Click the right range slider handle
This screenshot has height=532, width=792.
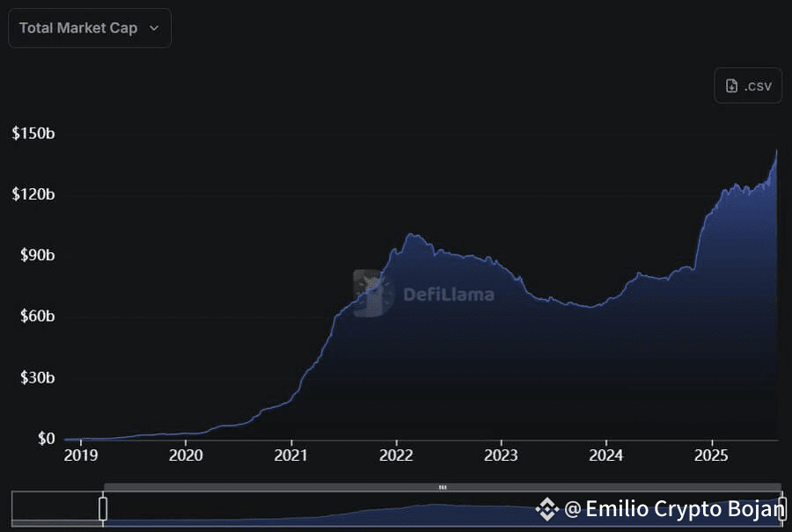[x=782, y=508]
